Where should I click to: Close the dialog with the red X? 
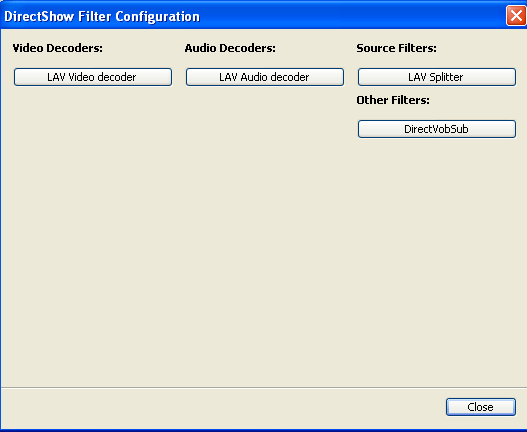pos(516,15)
